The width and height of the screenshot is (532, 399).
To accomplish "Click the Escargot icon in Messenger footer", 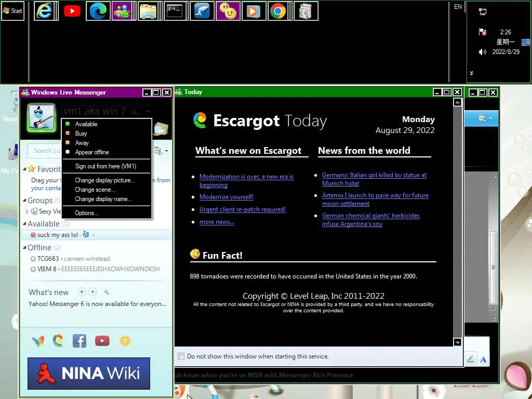I will 58,341.
